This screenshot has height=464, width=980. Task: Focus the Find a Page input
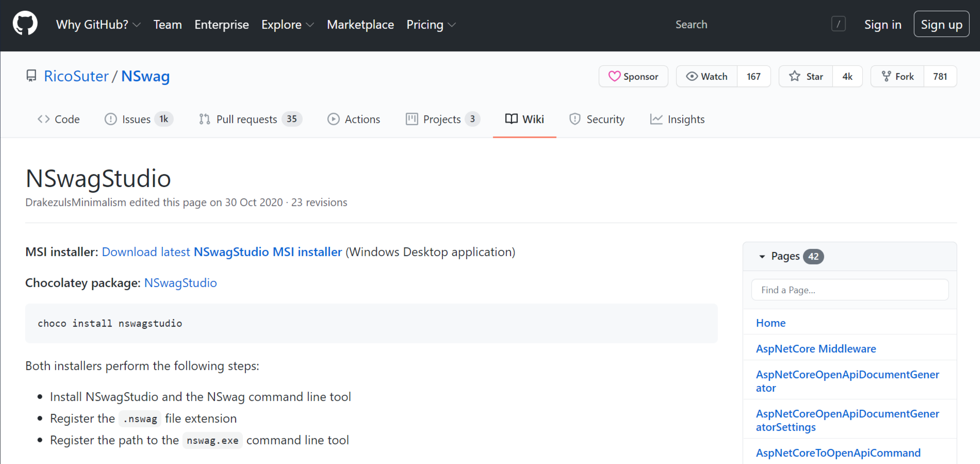(x=850, y=290)
